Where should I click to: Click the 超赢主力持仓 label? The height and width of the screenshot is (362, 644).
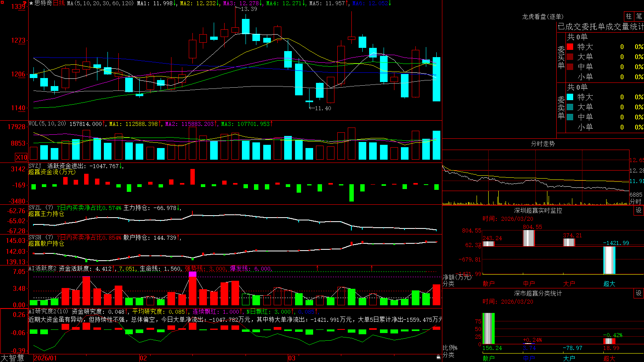(46, 214)
